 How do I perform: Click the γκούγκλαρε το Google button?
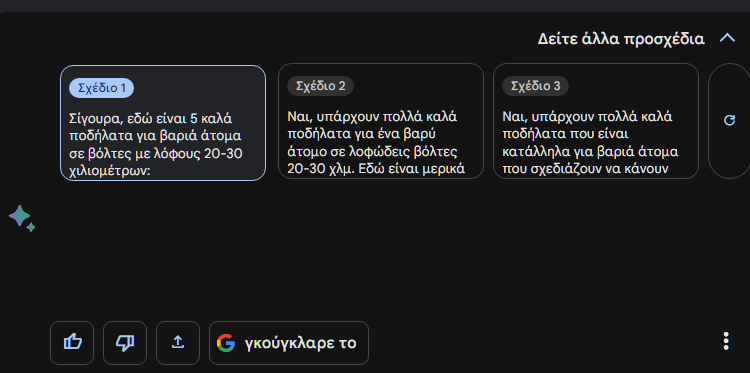(289, 342)
